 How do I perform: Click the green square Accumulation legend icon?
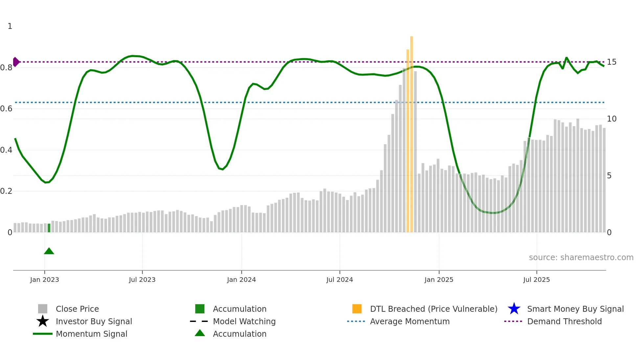pyautogui.click(x=200, y=309)
